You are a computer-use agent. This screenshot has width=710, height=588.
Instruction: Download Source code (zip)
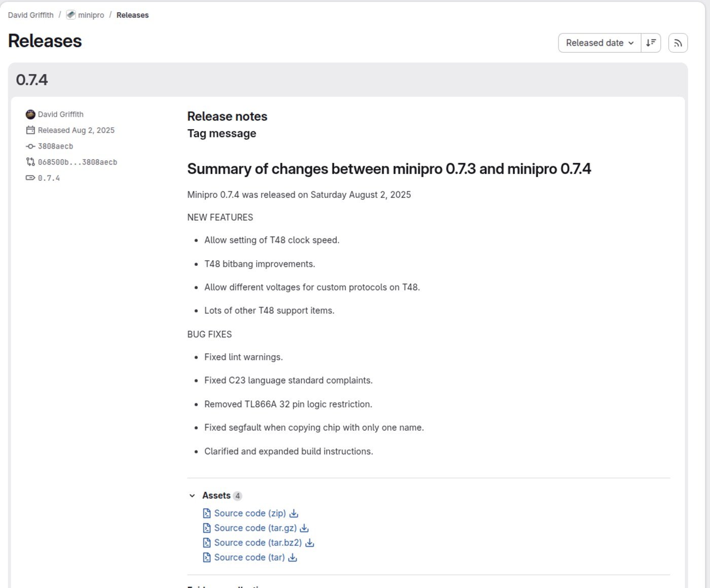coord(250,513)
